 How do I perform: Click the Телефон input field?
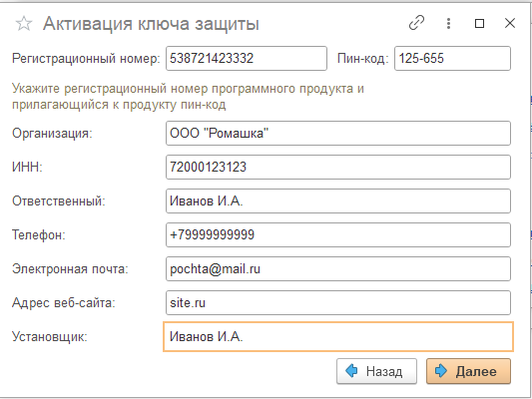338,235
